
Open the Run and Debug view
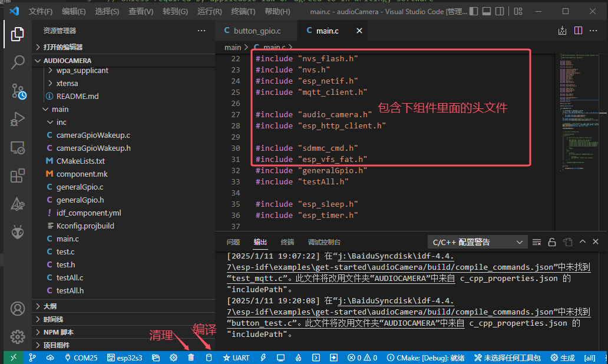18,119
